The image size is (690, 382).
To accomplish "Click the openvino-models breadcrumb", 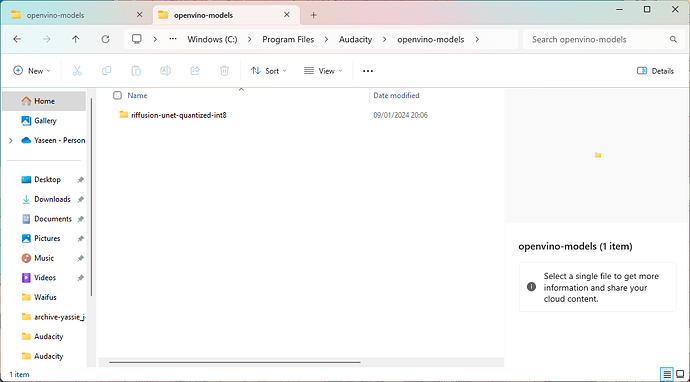I will [x=431, y=39].
